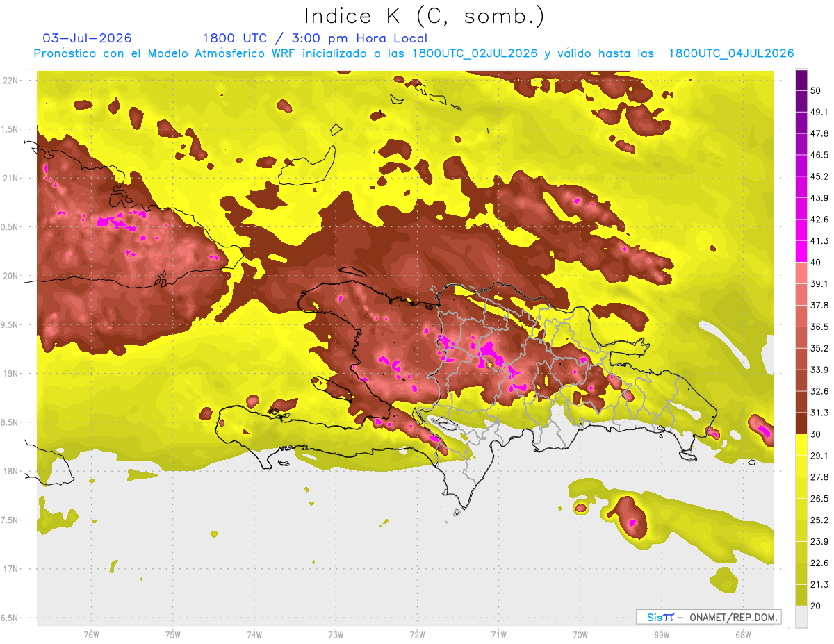834x644 pixels.
Task: Click the legend value 35.2
Action: click(819, 348)
